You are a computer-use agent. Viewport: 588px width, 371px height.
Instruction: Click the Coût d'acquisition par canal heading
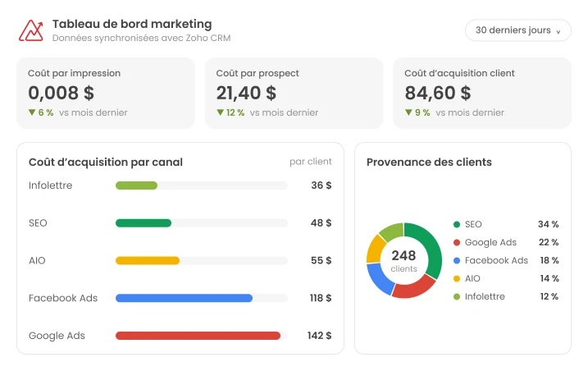106,163
